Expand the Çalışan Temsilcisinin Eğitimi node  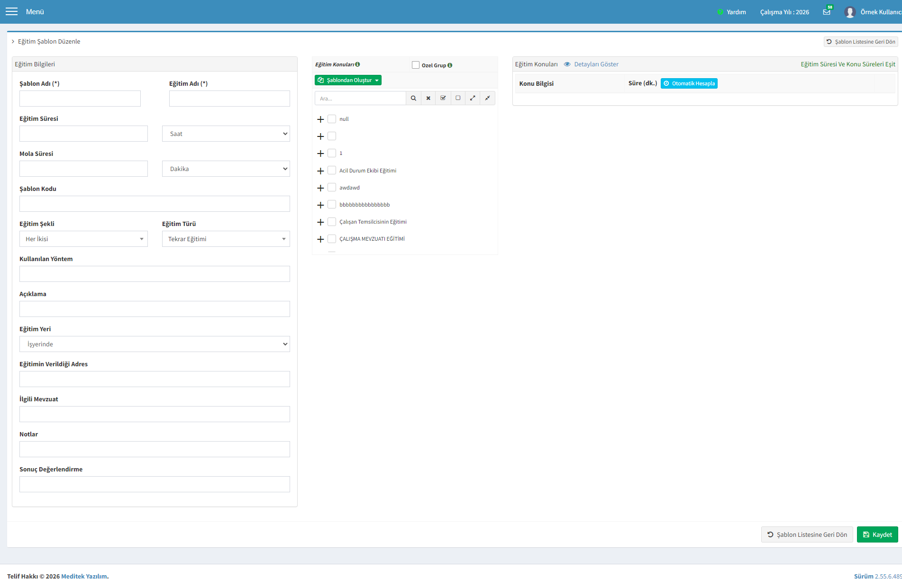tap(320, 222)
